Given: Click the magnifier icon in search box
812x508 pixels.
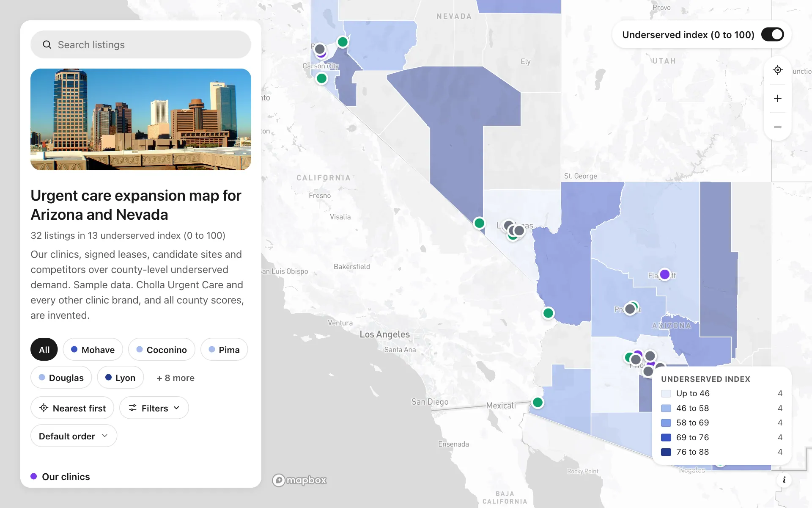Looking at the screenshot, I should click(47, 44).
